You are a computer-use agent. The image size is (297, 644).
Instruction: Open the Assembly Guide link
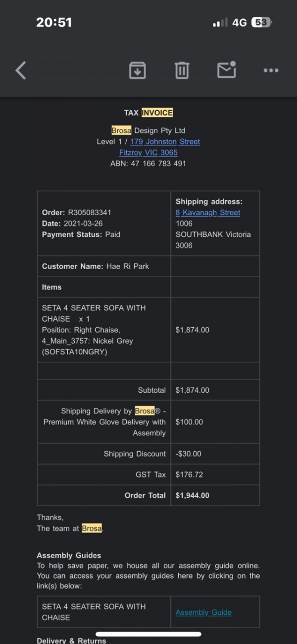pyautogui.click(x=203, y=612)
